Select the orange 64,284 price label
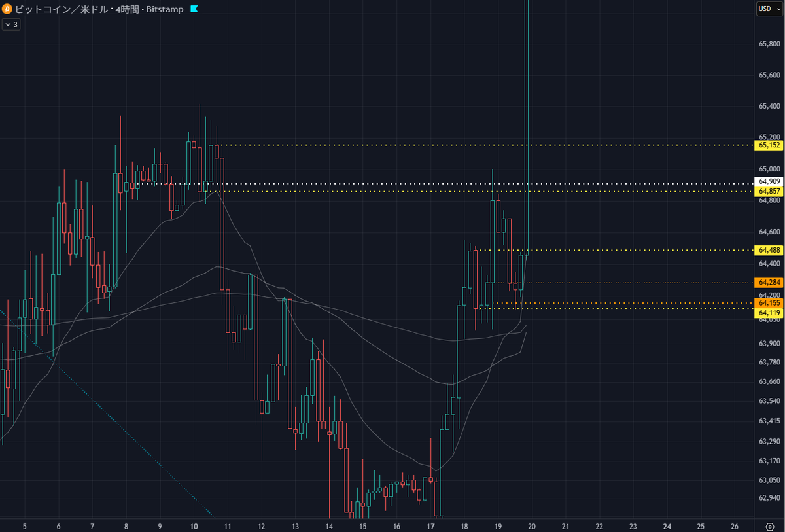This screenshot has height=532, width=785. tap(769, 283)
